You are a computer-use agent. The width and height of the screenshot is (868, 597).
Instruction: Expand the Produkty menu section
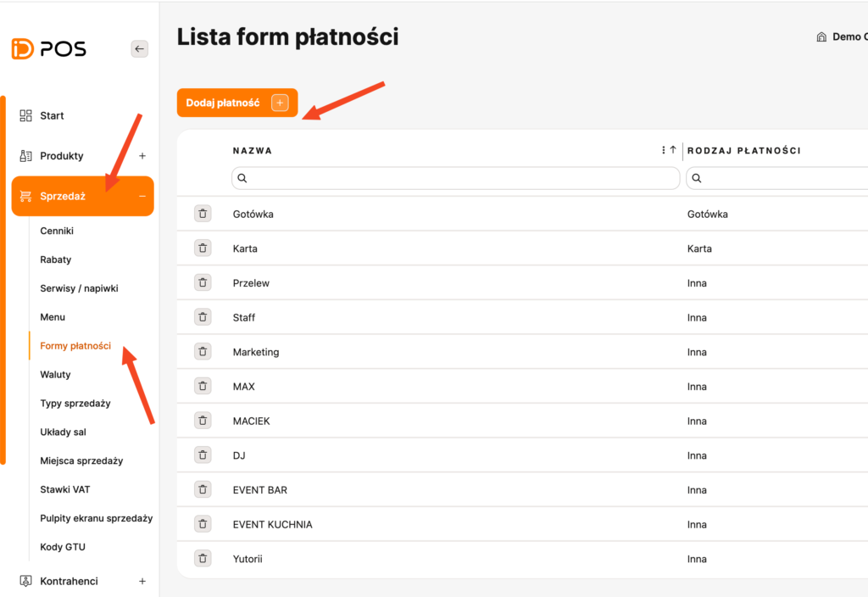pyautogui.click(x=142, y=156)
